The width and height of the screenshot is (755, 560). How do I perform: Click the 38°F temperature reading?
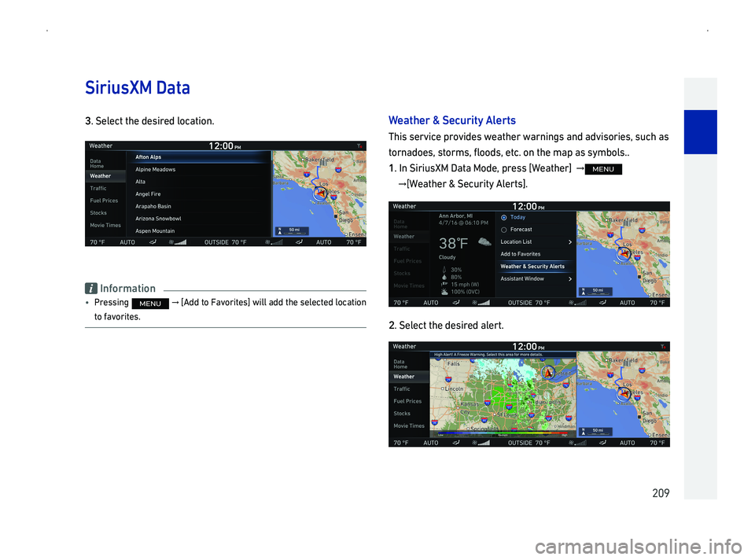(454, 243)
